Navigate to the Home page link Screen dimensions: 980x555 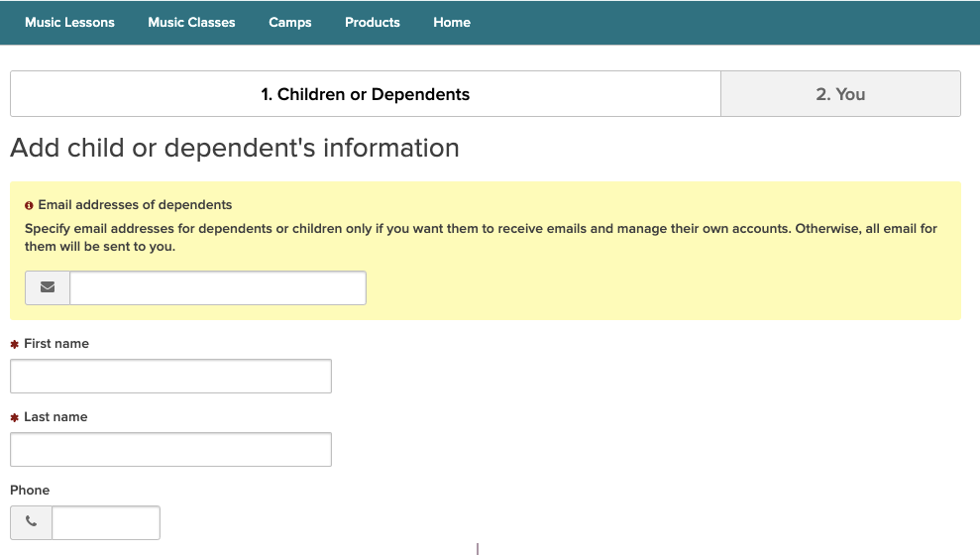click(x=452, y=23)
